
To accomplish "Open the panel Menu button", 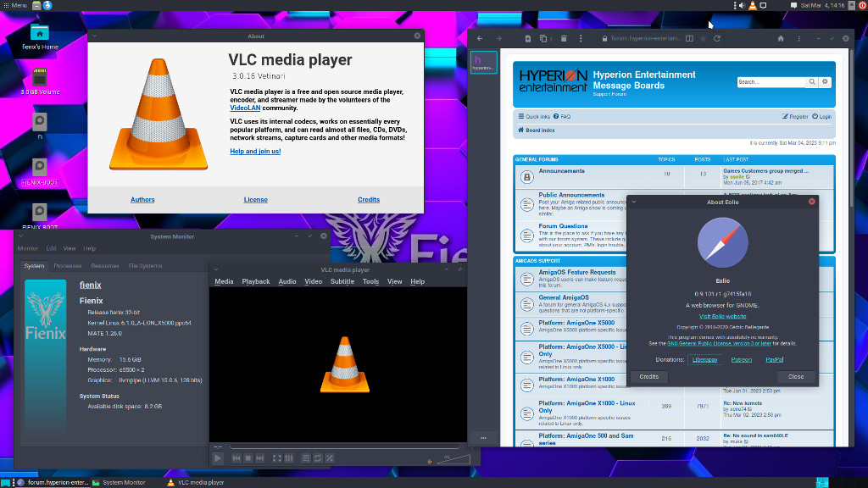I will tap(15, 5).
